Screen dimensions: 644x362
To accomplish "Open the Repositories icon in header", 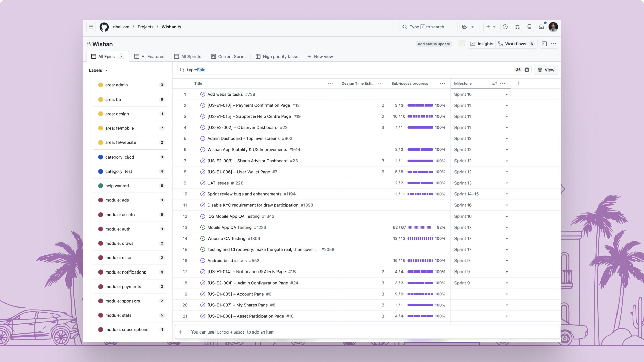I will [x=529, y=27].
